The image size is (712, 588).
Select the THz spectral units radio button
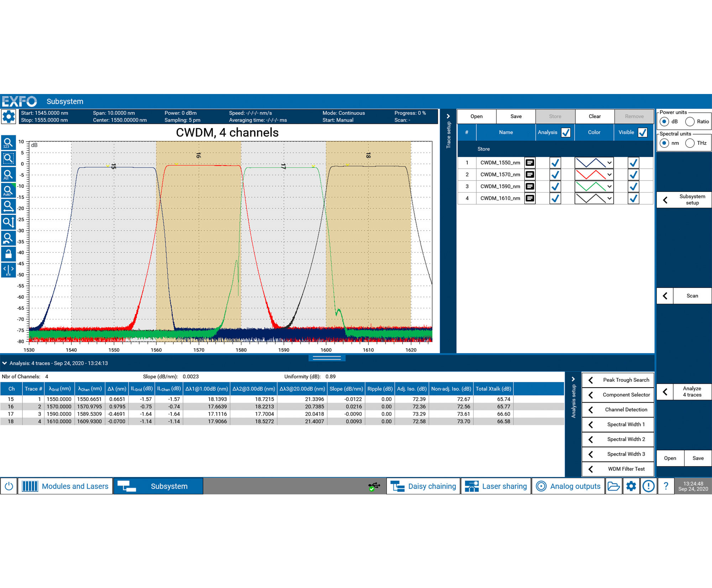[690, 143]
